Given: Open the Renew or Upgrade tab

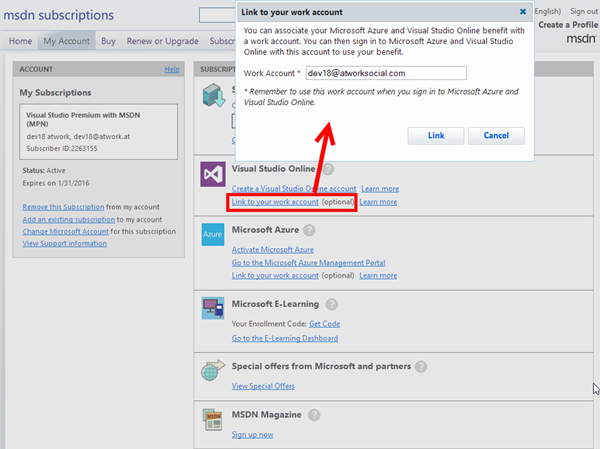Looking at the screenshot, I should [163, 41].
